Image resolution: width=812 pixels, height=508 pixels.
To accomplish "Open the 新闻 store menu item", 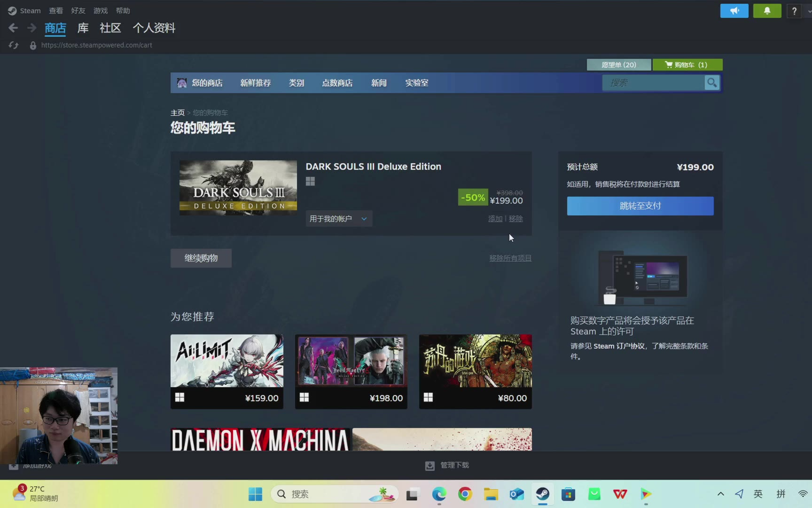I will point(379,83).
